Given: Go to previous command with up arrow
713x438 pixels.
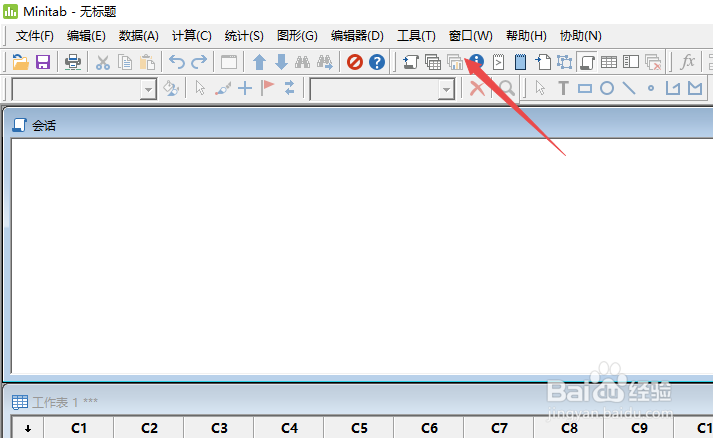Looking at the screenshot, I should click(x=259, y=62).
